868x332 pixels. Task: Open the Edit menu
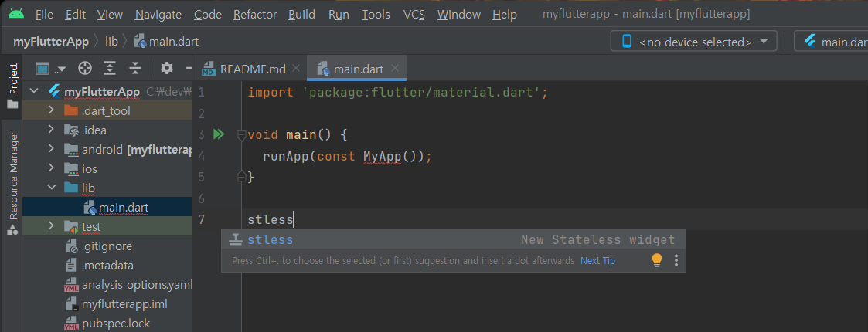pos(75,15)
